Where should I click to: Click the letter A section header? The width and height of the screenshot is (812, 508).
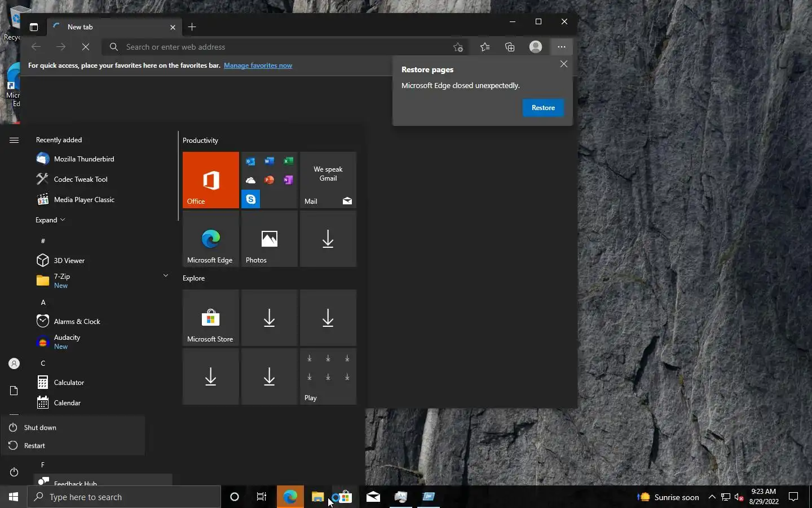coord(43,303)
